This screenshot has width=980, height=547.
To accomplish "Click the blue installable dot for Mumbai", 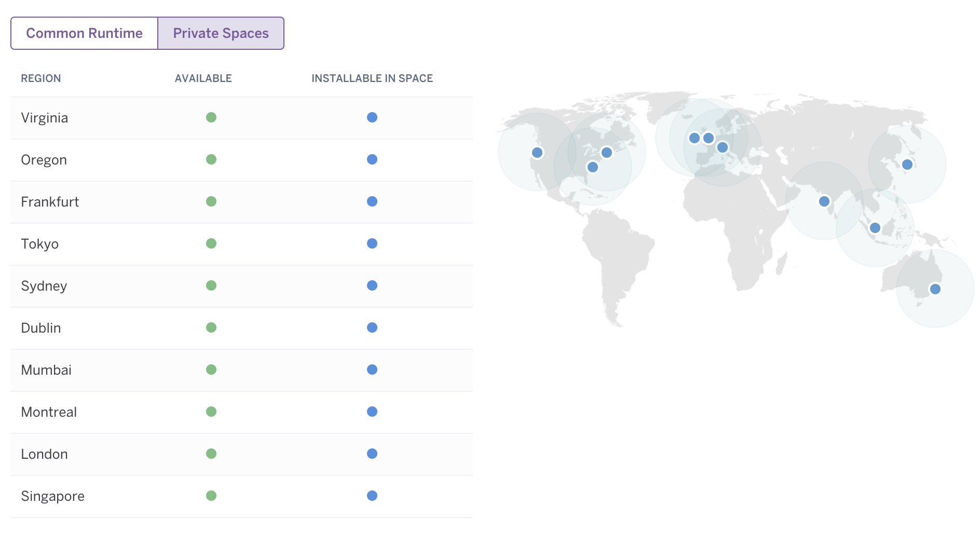I will pos(372,370).
